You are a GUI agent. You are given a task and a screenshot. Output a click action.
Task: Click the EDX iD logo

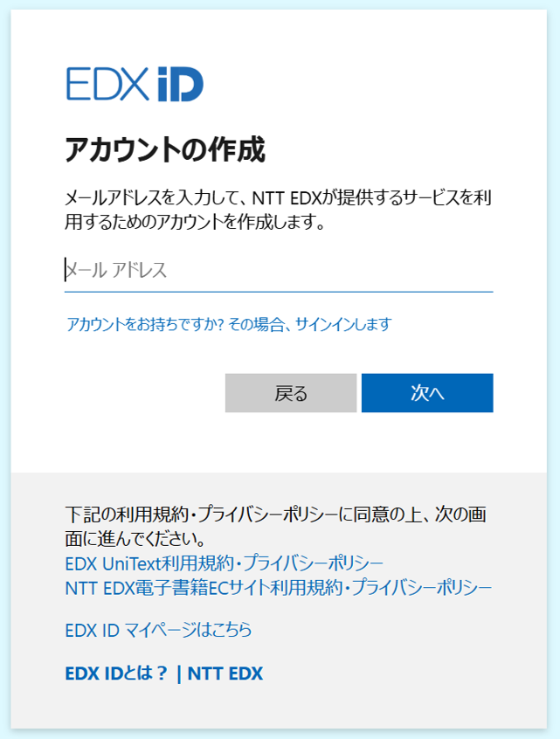tap(135, 85)
